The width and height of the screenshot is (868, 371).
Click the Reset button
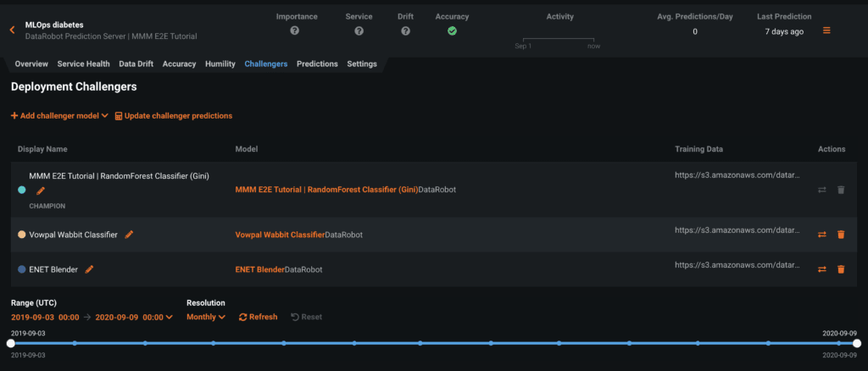click(x=306, y=317)
